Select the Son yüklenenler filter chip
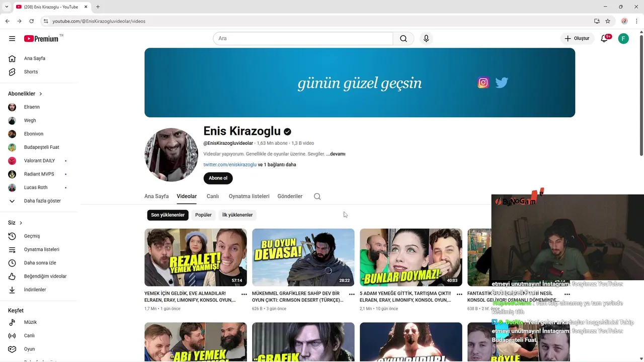644x362 pixels. click(x=168, y=215)
